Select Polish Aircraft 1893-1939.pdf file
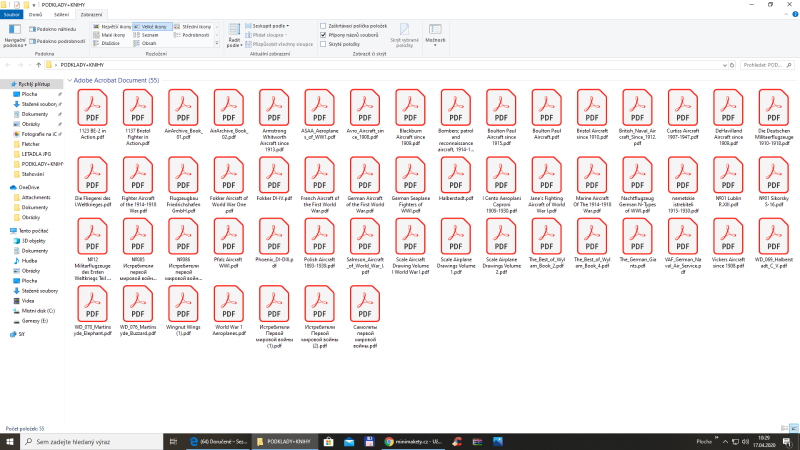800x450 pixels. pos(319,243)
